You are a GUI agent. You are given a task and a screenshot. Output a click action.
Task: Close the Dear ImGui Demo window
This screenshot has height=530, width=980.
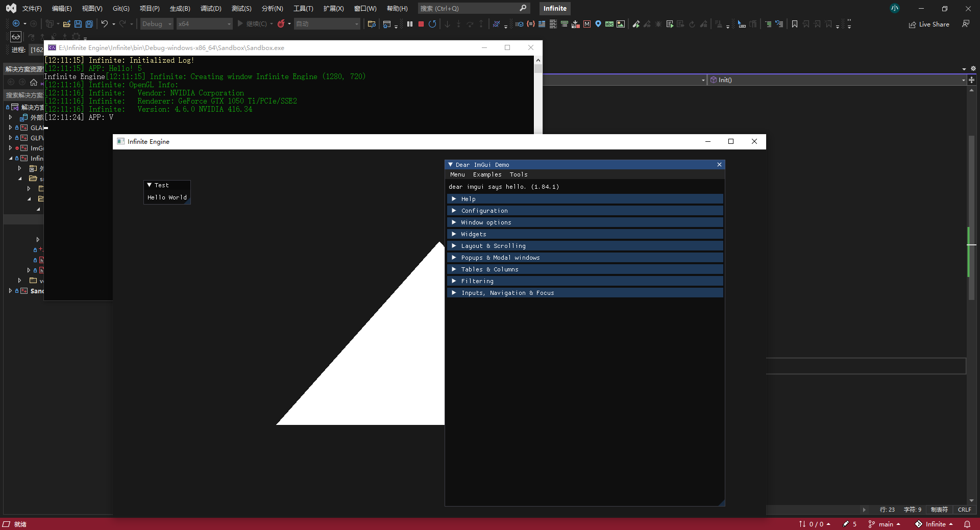click(x=719, y=165)
